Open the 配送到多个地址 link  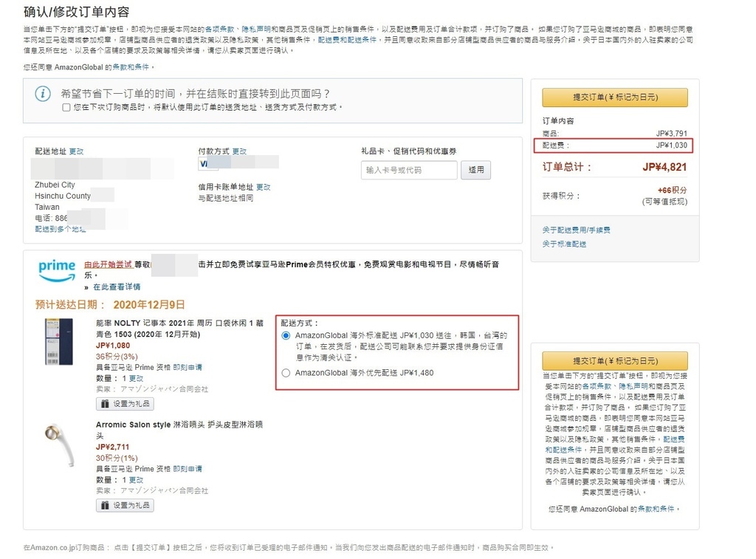pos(61,229)
